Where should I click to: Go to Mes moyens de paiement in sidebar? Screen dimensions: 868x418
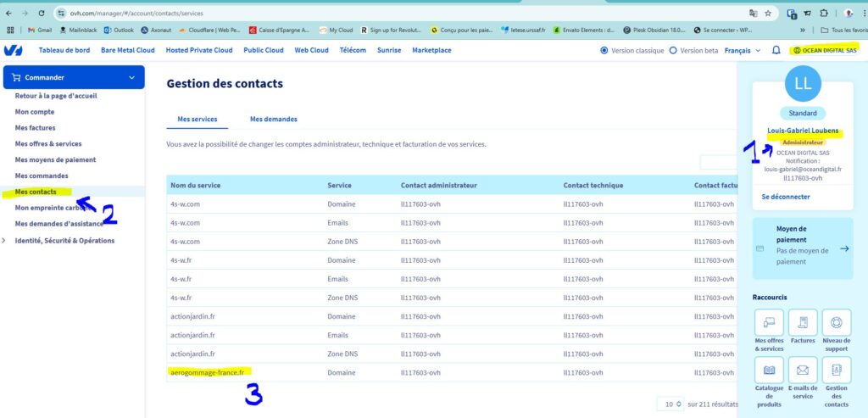55,160
